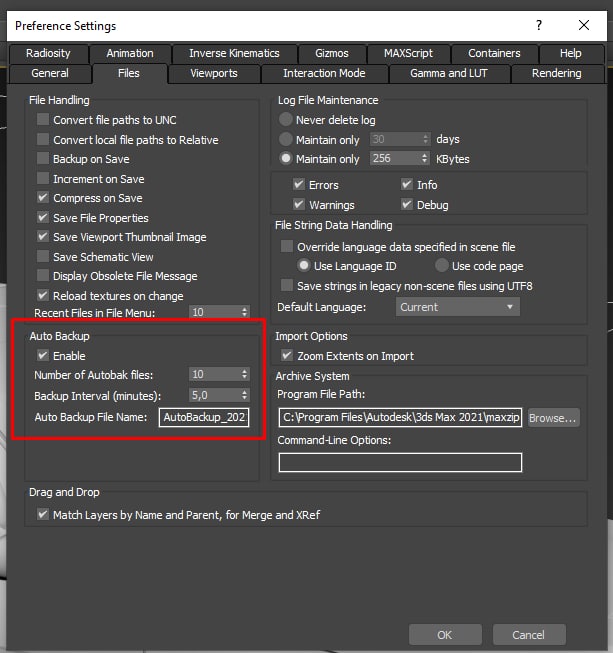Click the Program File Path field
This screenshot has height=653, width=613.
point(400,417)
